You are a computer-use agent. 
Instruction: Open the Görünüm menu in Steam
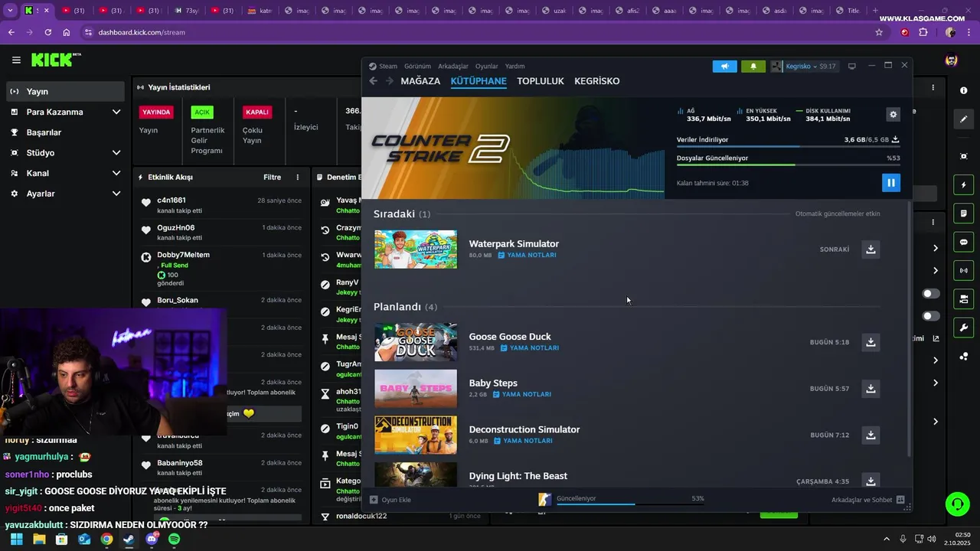click(417, 67)
